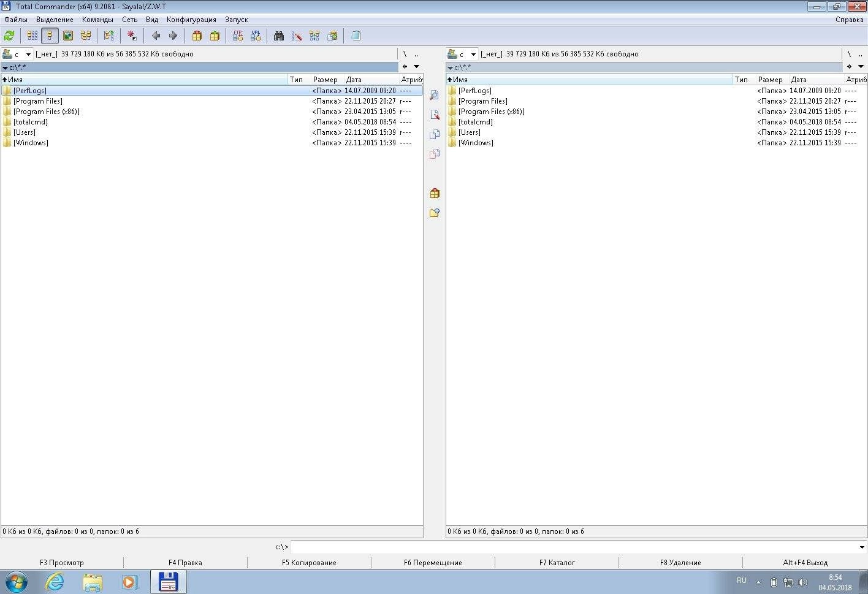Switch to brief file list view
Image resolution: width=868 pixels, height=594 pixels.
click(32, 36)
